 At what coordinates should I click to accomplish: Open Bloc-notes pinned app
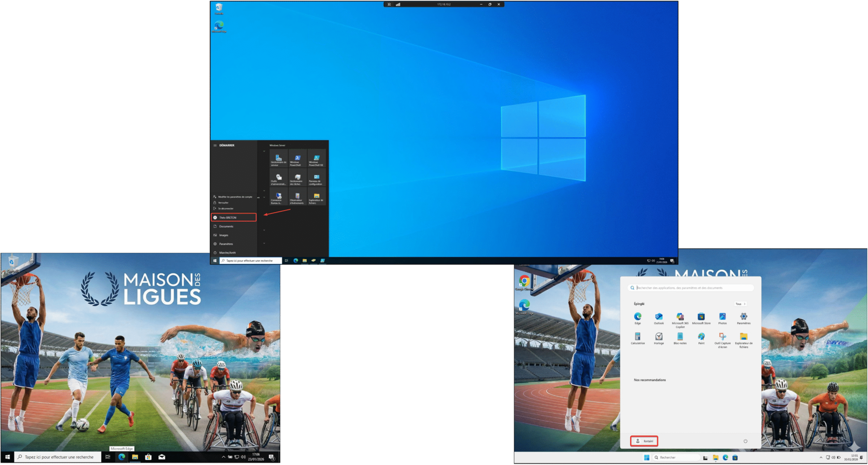coord(680,337)
